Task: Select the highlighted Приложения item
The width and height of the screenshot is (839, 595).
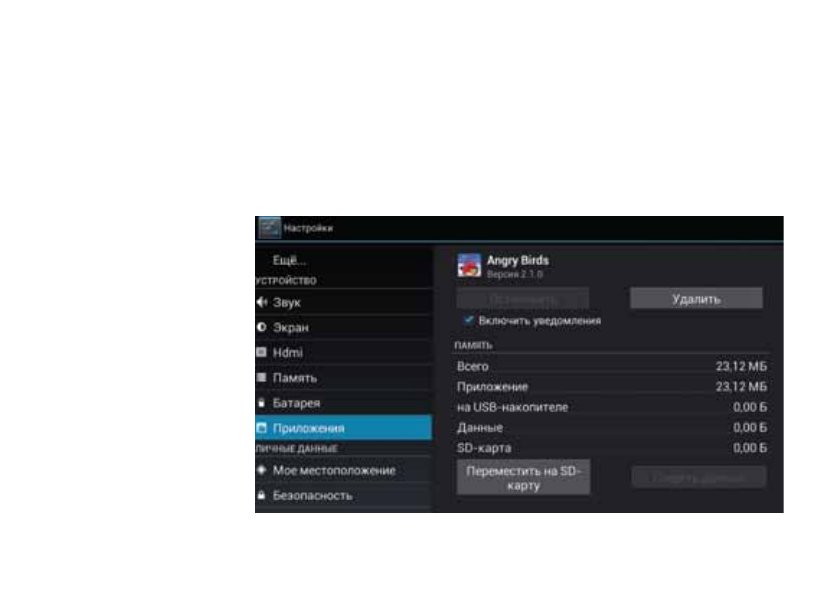Action: (344, 428)
